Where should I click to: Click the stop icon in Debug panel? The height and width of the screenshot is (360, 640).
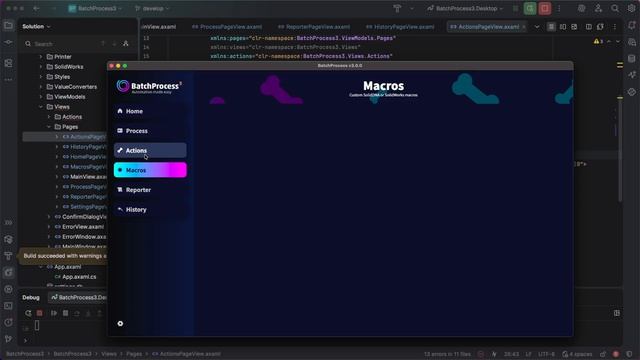tap(40, 313)
